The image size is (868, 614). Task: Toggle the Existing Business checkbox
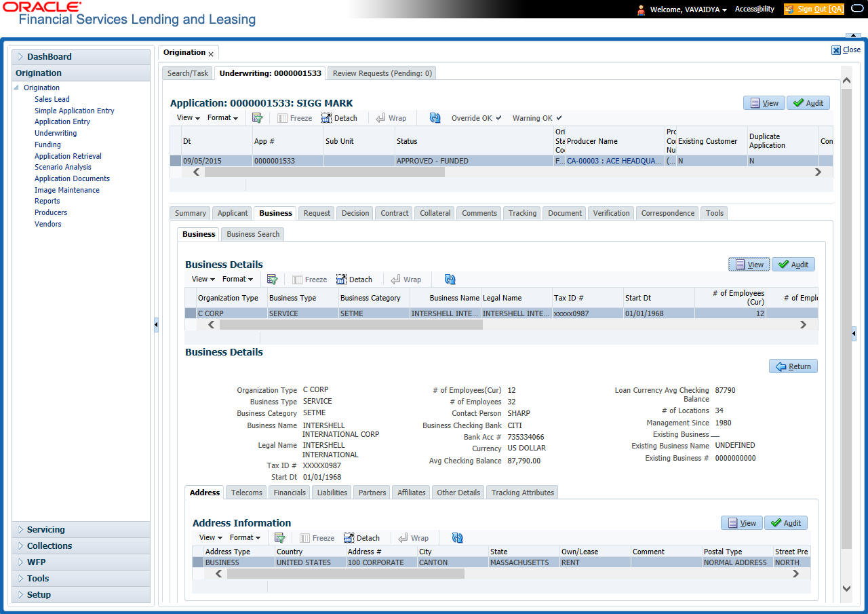pyautogui.click(x=715, y=434)
